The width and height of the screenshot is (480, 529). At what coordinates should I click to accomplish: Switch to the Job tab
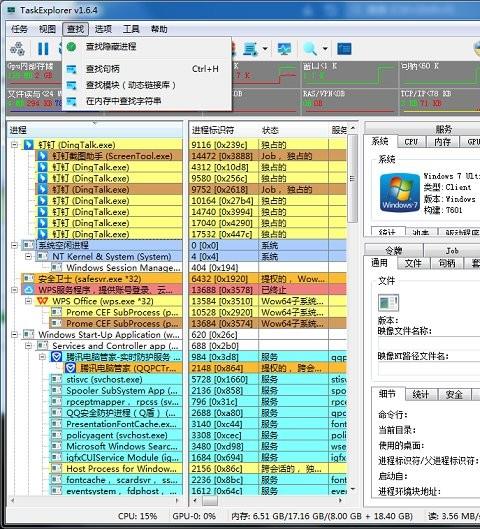tap(452, 250)
